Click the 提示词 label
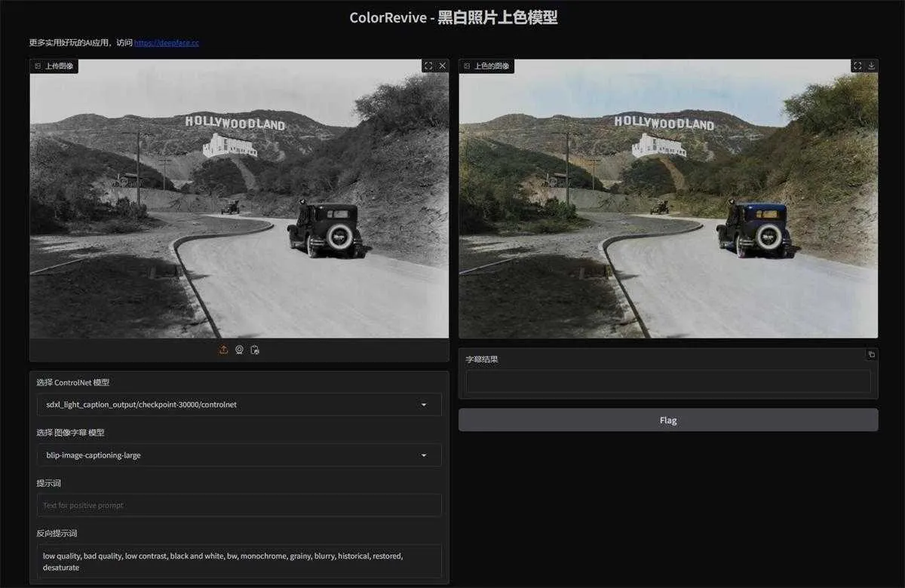Viewport: 905px width, 588px height. 48,483
